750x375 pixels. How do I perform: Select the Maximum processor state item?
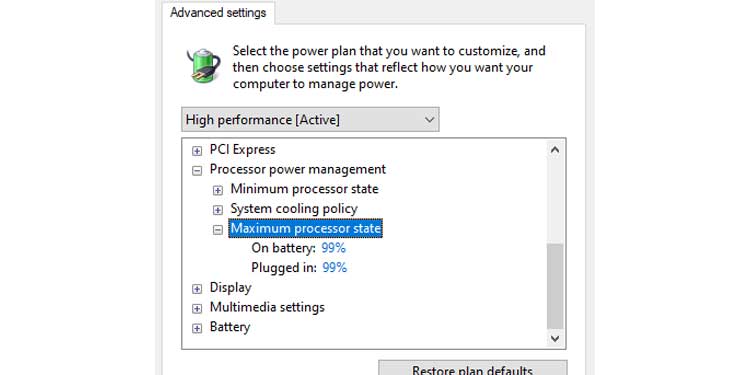click(306, 228)
